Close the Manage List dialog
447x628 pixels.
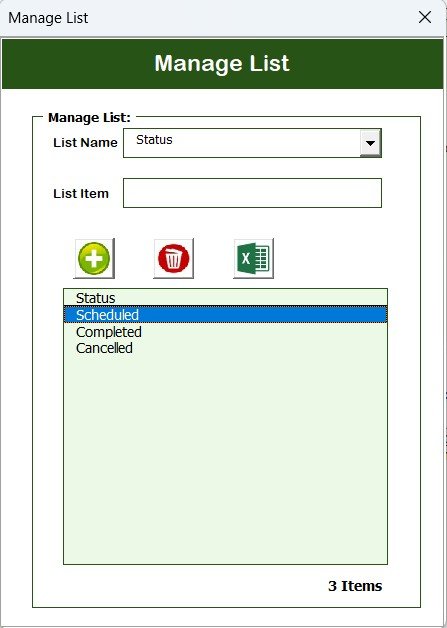pos(425,17)
